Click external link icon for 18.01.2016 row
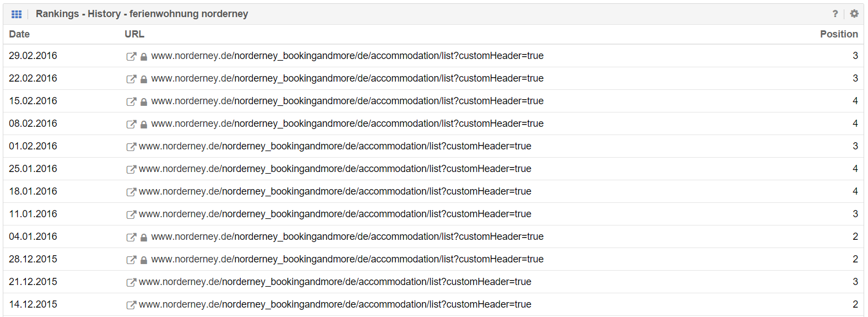 click(131, 192)
